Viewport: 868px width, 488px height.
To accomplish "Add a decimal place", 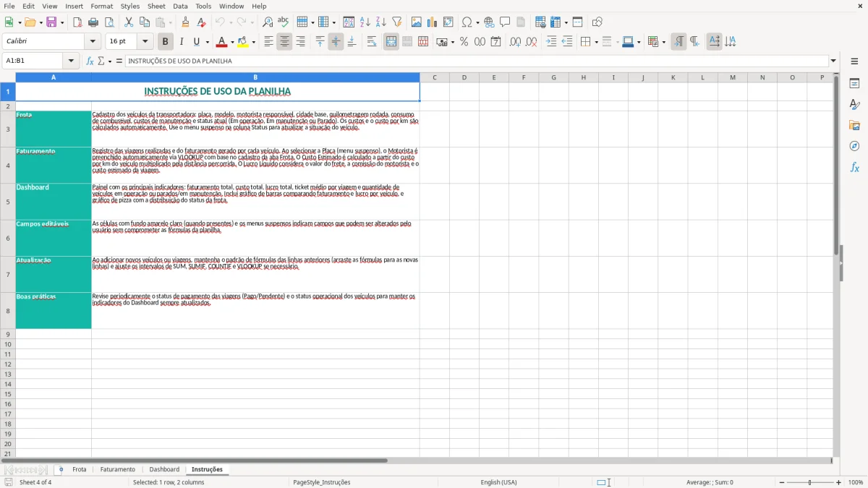I will click(516, 42).
